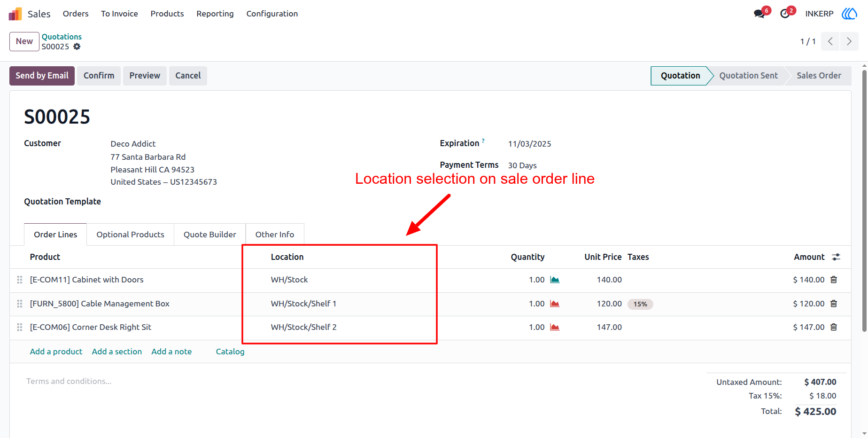Click Add a section link
Screen dimensions: 868x438
coord(117,352)
